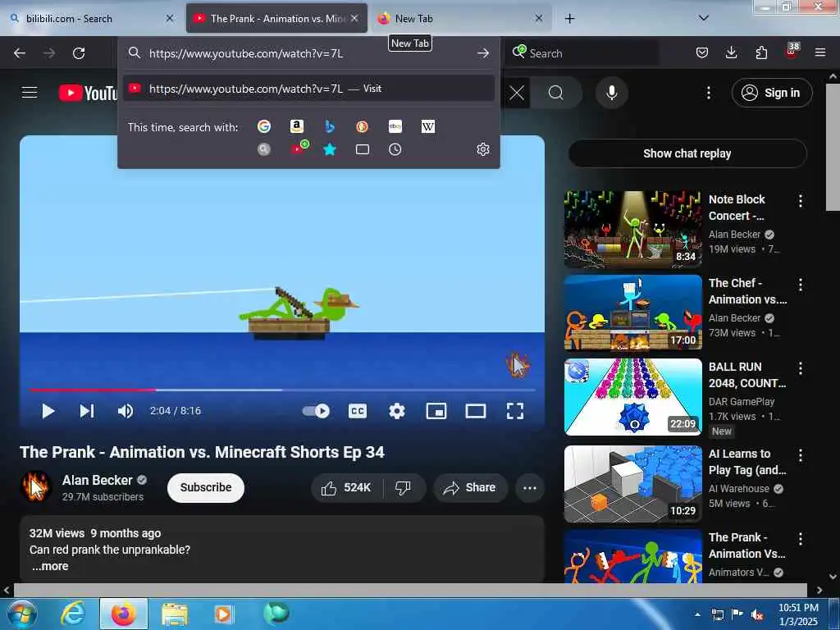Search with Amazon engine icon
The height and width of the screenshot is (630, 840).
296,126
